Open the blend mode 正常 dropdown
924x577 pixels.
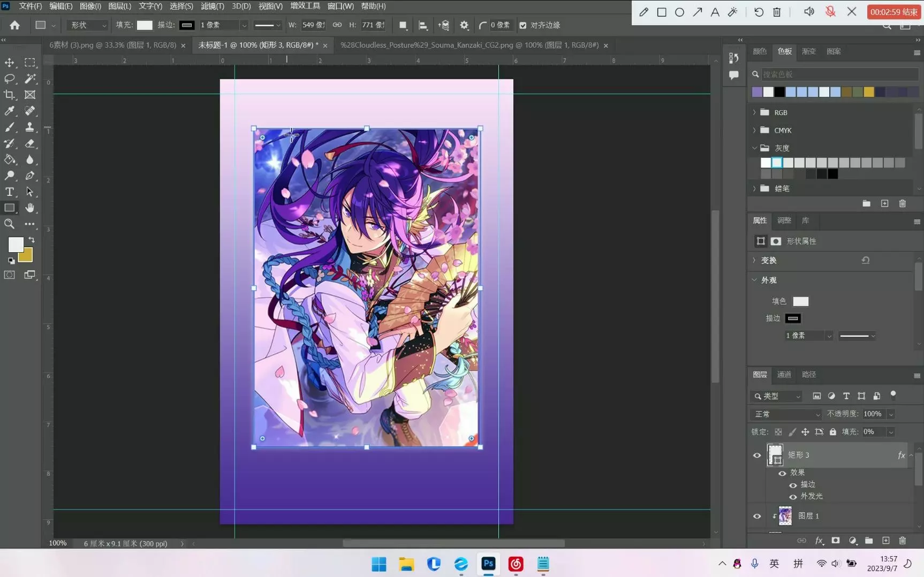786,414
